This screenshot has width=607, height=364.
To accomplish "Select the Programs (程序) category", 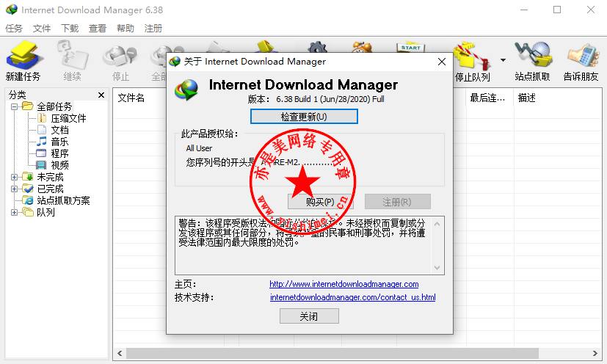I will [59, 153].
